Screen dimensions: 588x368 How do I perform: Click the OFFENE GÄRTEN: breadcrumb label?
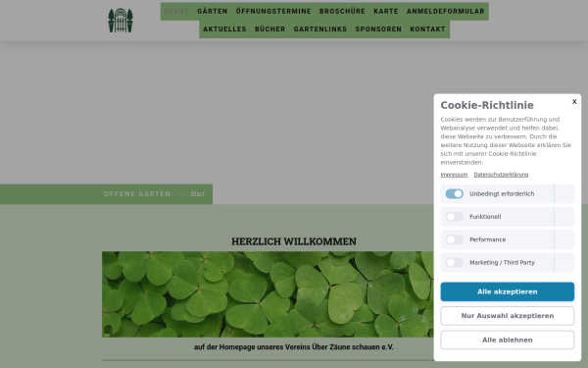pyautogui.click(x=139, y=194)
